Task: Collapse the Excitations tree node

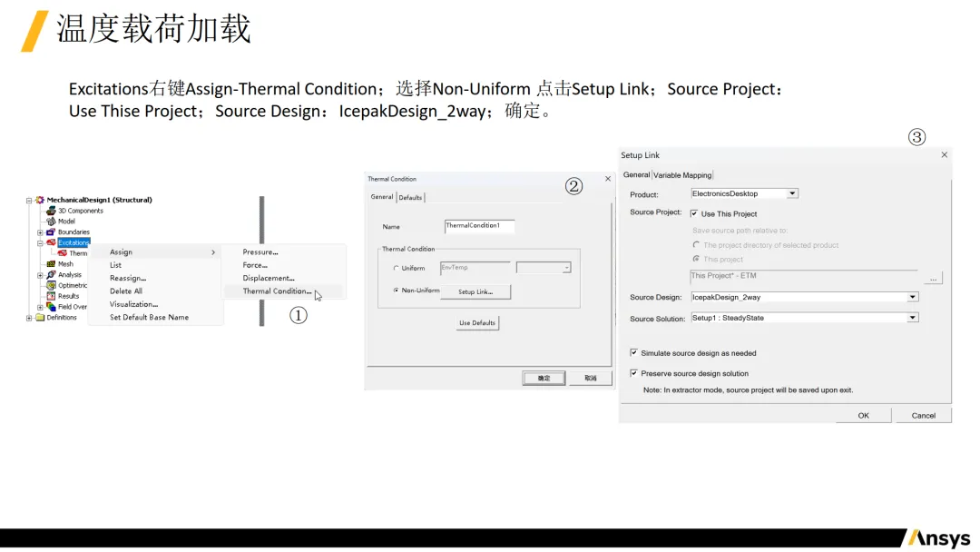Action: point(40,242)
